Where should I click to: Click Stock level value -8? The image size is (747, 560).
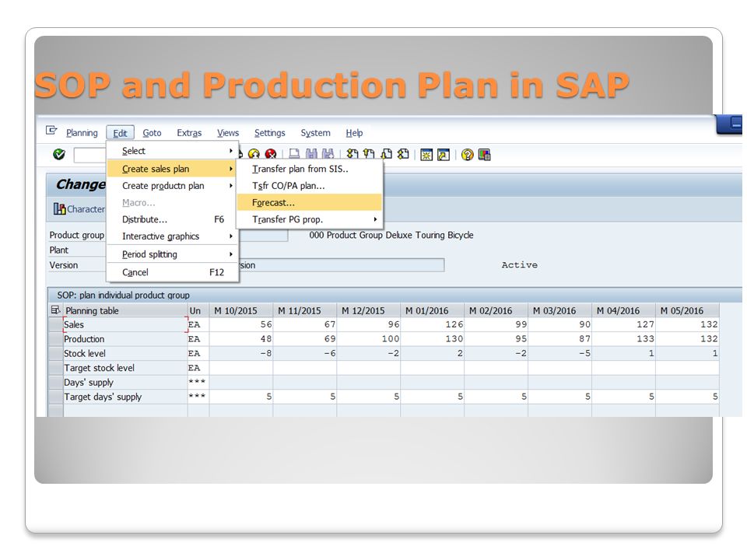coord(241,353)
